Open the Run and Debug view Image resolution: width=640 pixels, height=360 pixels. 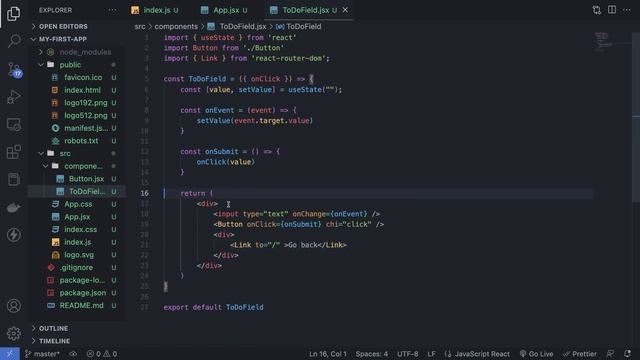coord(13,97)
